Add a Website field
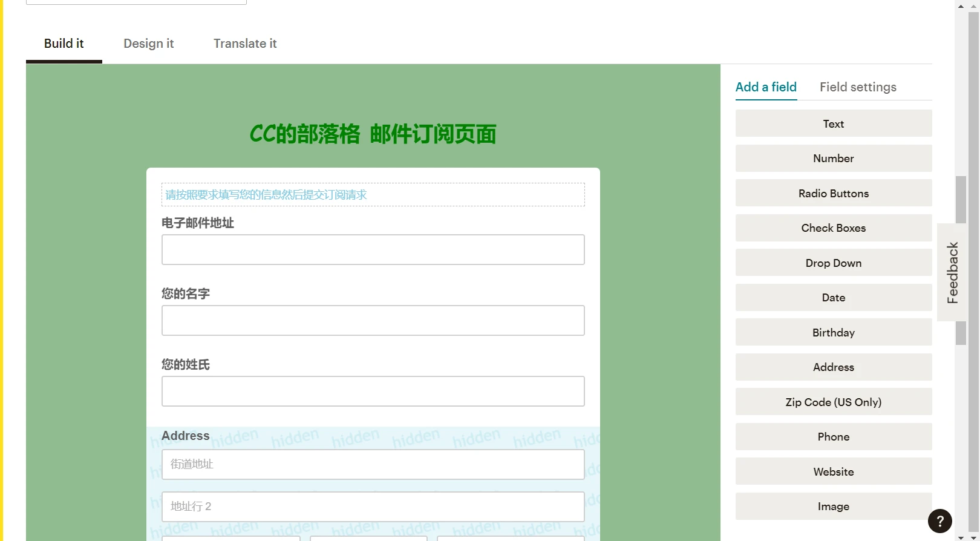This screenshot has width=980, height=541. (x=834, y=471)
